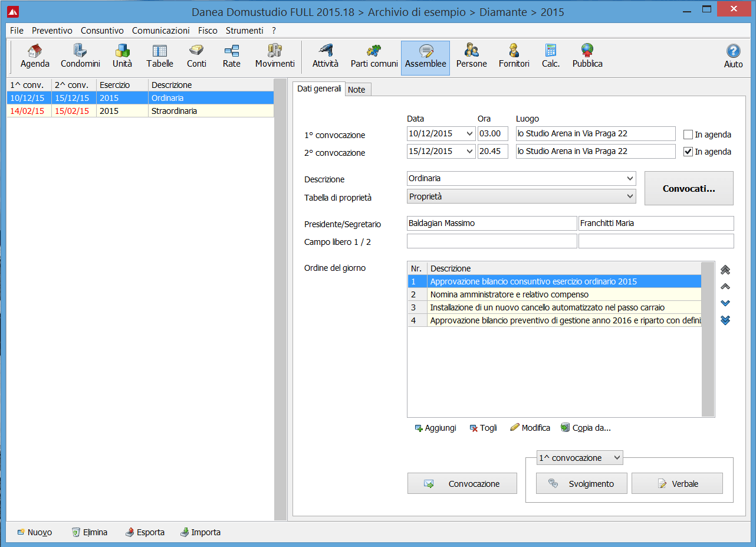Click the 1° convocazione Ora field 03.00
The image size is (756, 547).
[x=493, y=134]
